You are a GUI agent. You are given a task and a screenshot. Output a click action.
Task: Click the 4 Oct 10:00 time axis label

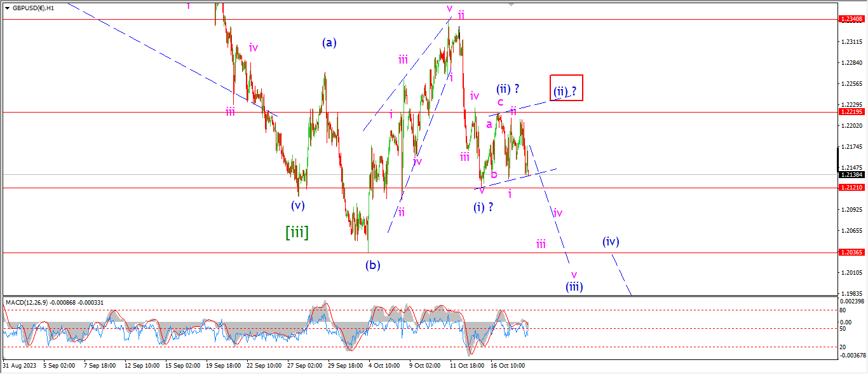tap(384, 367)
